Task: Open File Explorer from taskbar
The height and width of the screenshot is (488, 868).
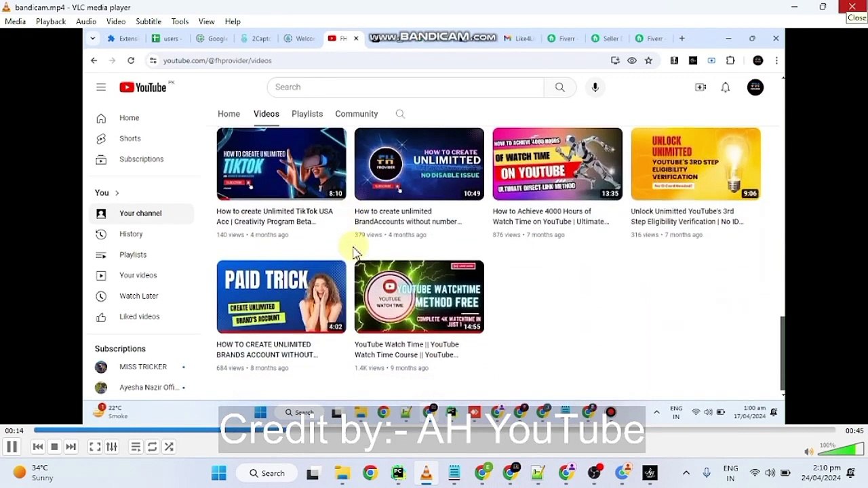Action: [342, 473]
